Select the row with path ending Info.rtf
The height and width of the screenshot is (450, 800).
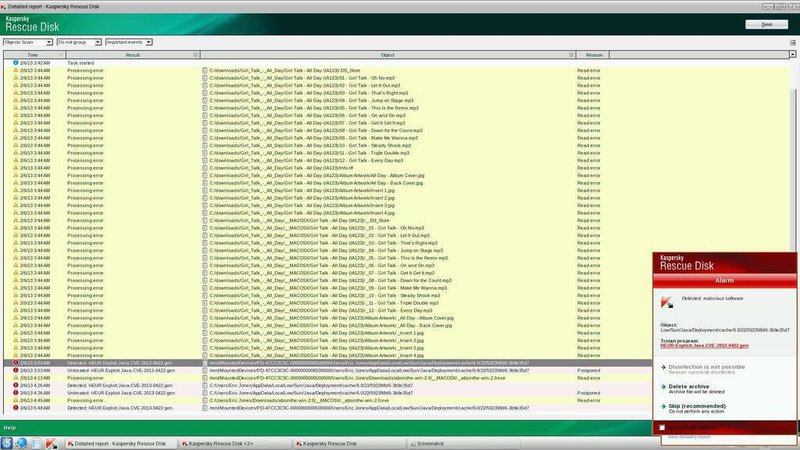pos(396,168)
